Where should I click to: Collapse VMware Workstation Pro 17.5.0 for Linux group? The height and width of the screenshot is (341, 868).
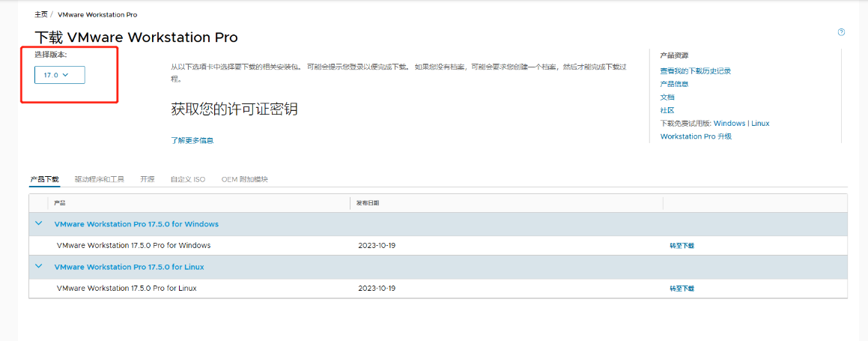(39, 266)
